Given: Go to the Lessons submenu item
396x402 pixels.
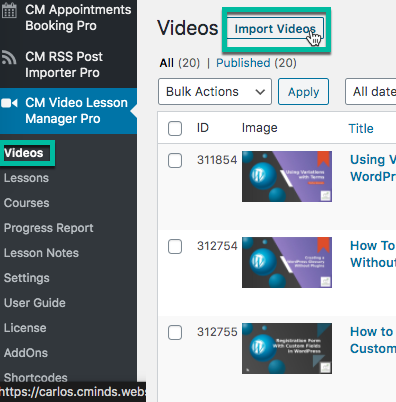Looking at the screenshot, I should click(x=26, y=178).
